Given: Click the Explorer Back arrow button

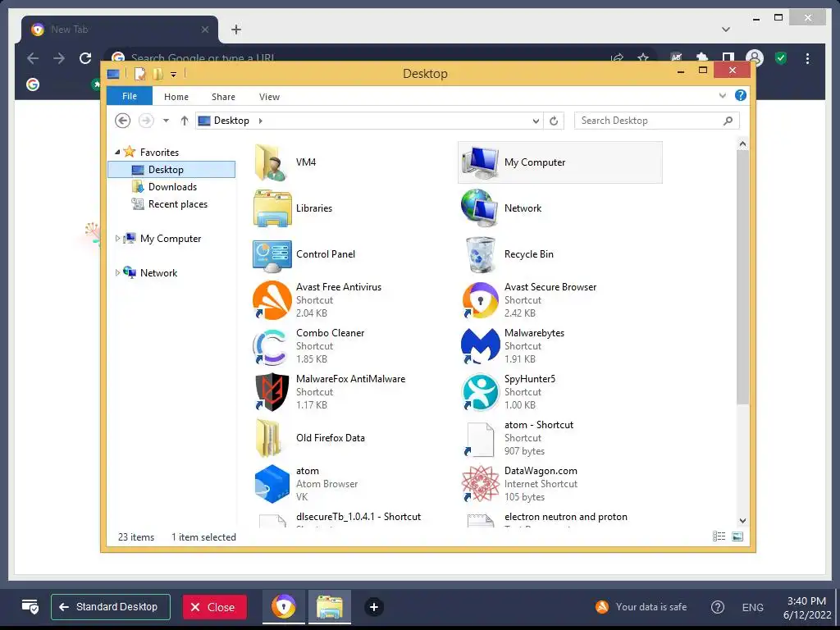Looking at the screenshot, I should coord(123,121).
